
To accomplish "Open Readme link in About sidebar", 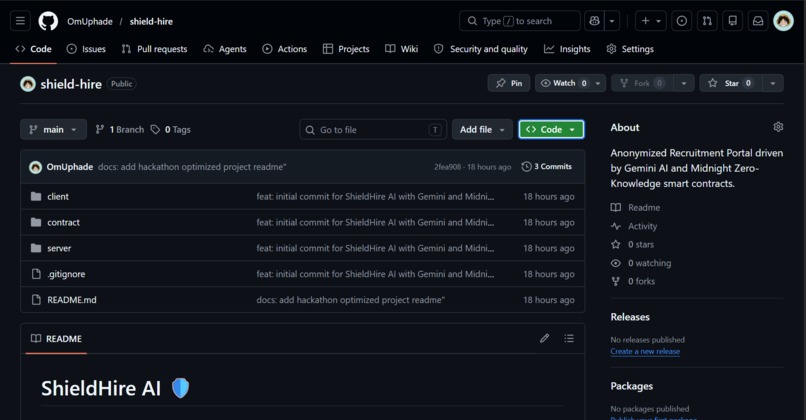I will (x=635, y=208).
